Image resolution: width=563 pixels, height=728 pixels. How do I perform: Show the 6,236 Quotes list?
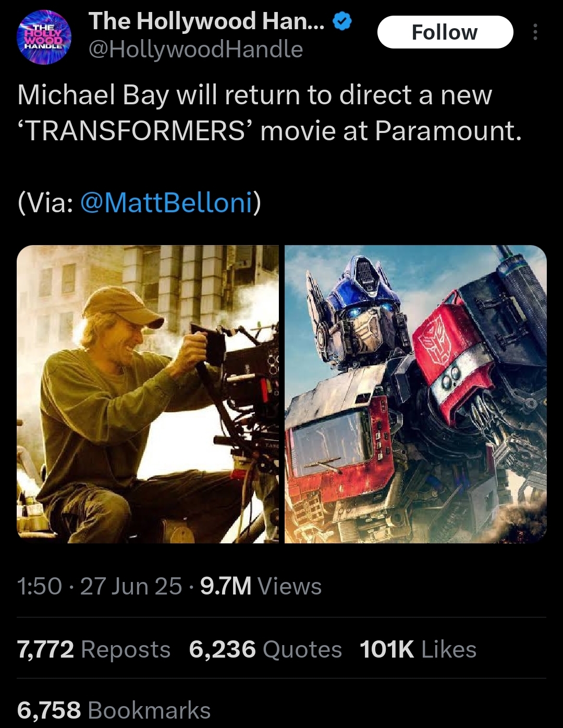coord(265,649)
